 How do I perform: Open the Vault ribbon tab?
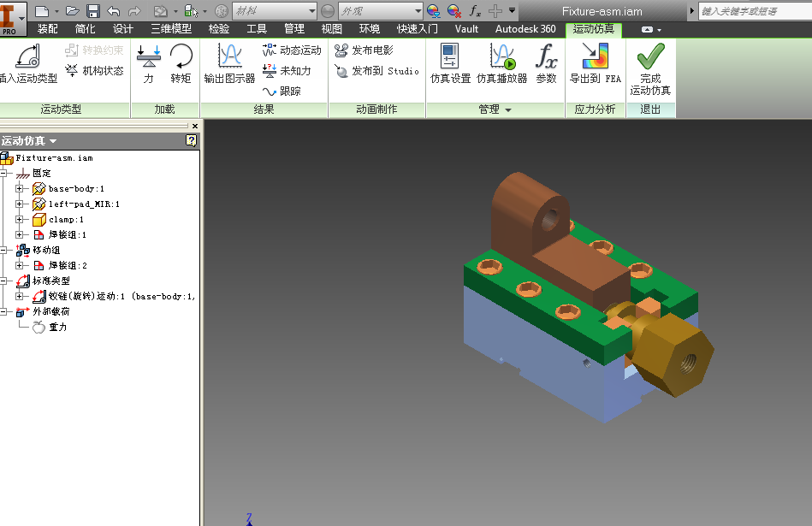466,29
